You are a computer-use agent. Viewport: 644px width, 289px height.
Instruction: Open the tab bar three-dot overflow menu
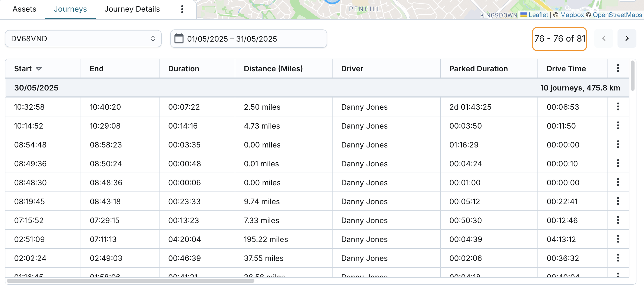click(182, 9)
